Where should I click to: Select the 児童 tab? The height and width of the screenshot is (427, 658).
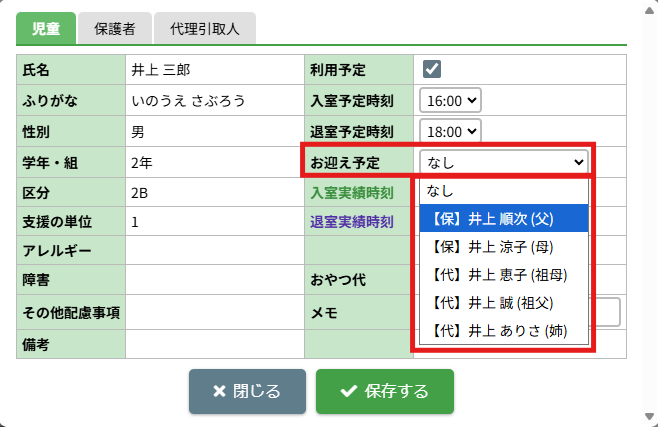click(x=46, y=29)
